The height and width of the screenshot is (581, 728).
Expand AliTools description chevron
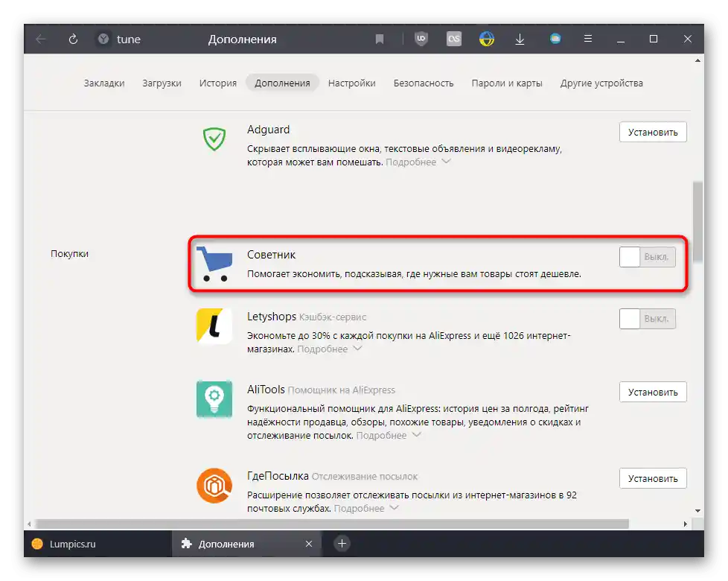[x=416, y=435]
